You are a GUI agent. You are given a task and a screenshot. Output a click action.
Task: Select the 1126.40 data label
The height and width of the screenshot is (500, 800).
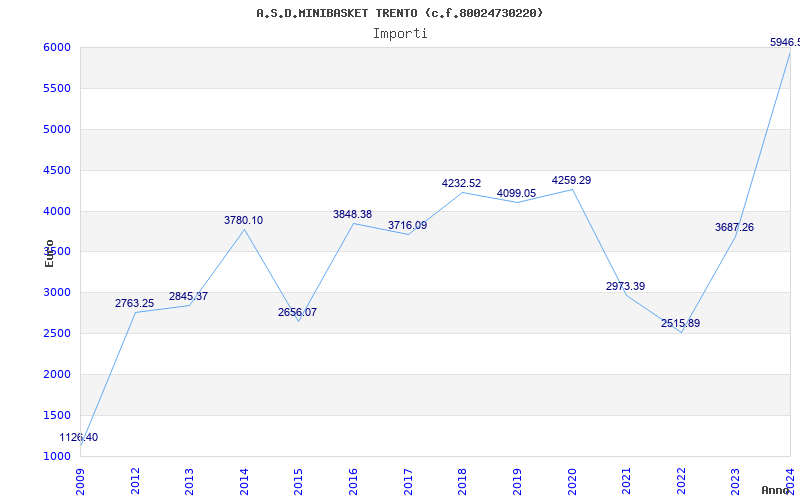click(x=79, y=437)
